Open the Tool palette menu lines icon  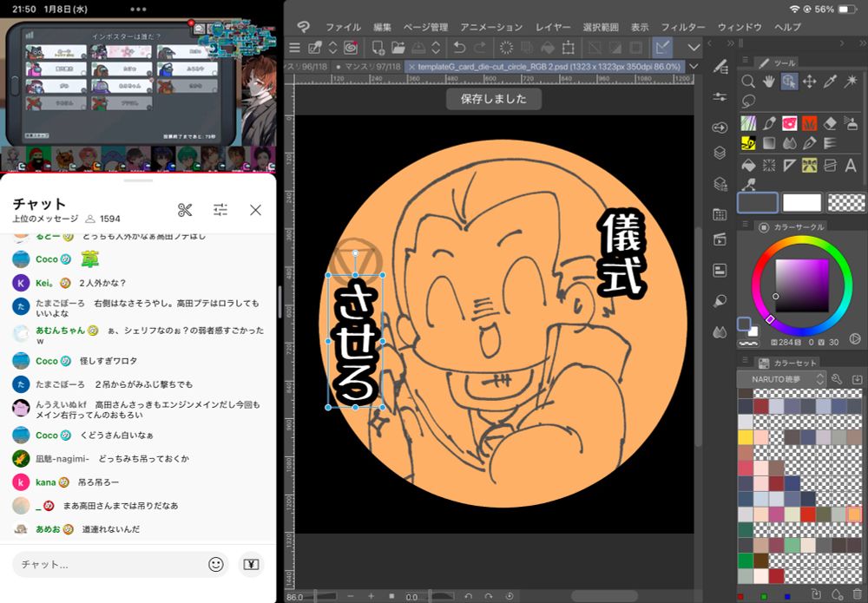click(745, 61)
